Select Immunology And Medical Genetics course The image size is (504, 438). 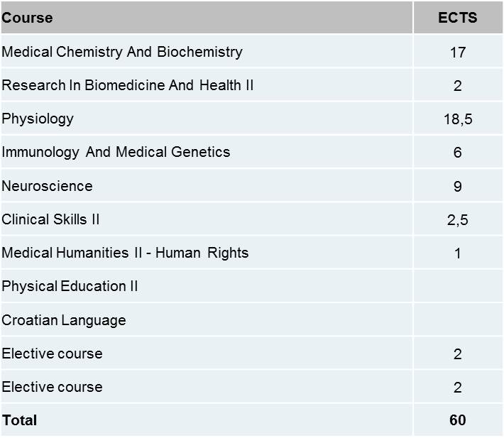click(x=116, y=152)
